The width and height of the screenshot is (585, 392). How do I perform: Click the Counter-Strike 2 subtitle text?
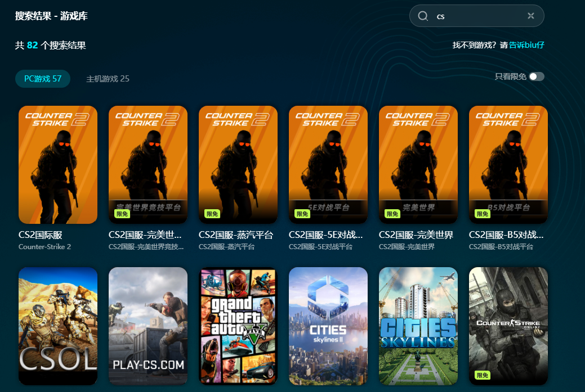coord(44,247)
